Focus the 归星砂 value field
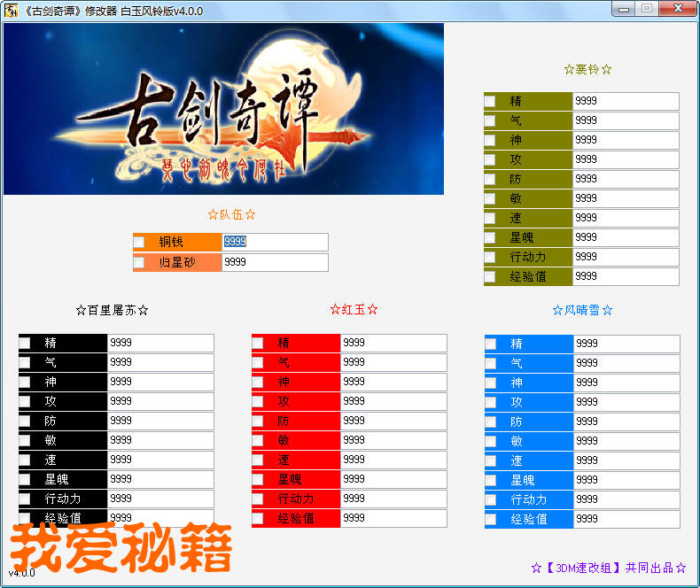700x588 pixels. (x=275, y=262)
